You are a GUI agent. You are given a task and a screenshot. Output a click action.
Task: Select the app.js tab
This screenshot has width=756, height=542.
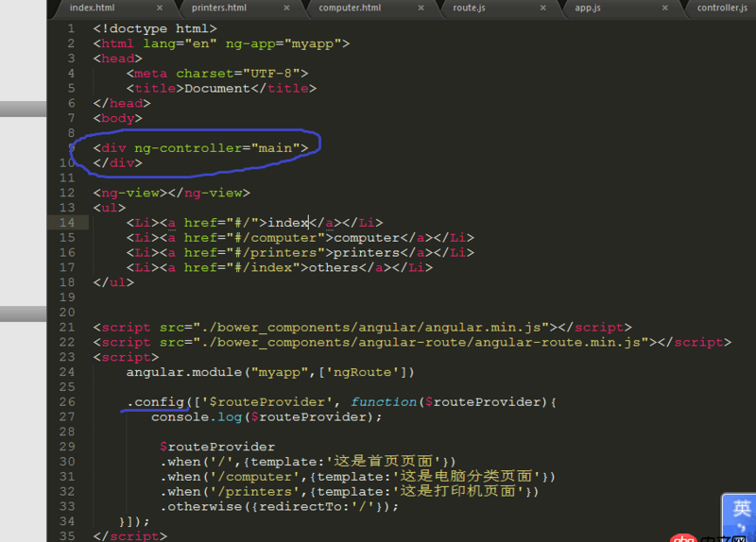tap(588, 8)
